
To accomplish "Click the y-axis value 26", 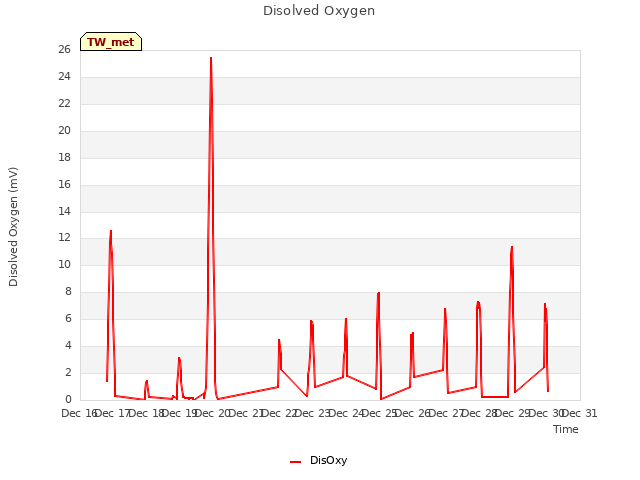I will point(64,49).
